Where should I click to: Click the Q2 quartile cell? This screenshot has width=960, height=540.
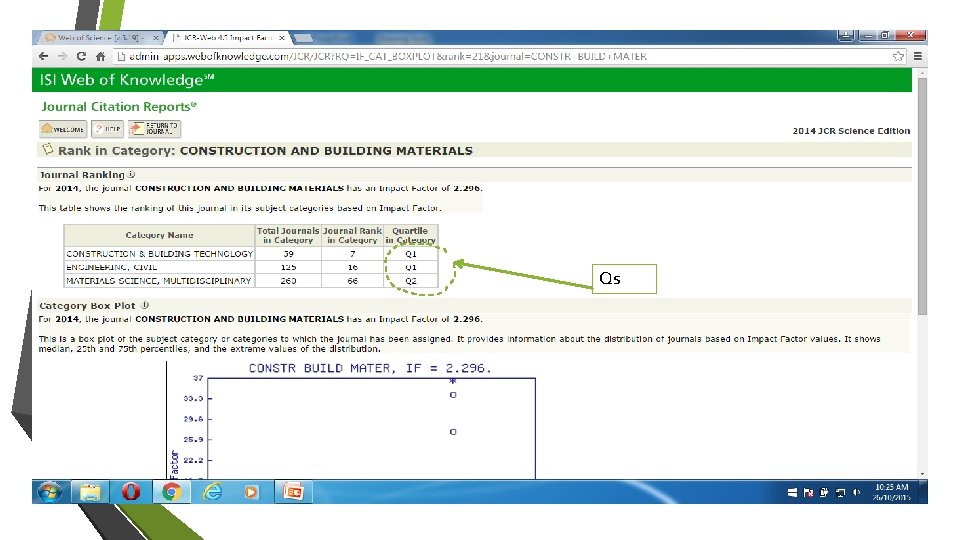410,280
